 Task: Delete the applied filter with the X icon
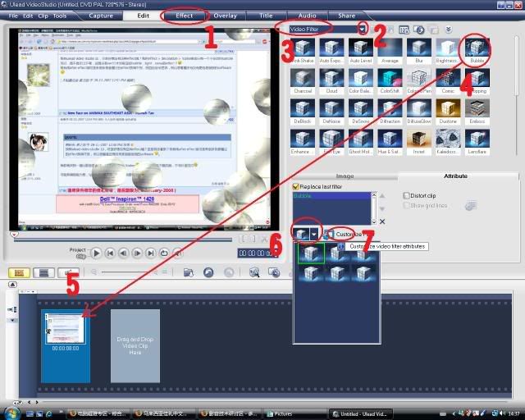point(381,221)
